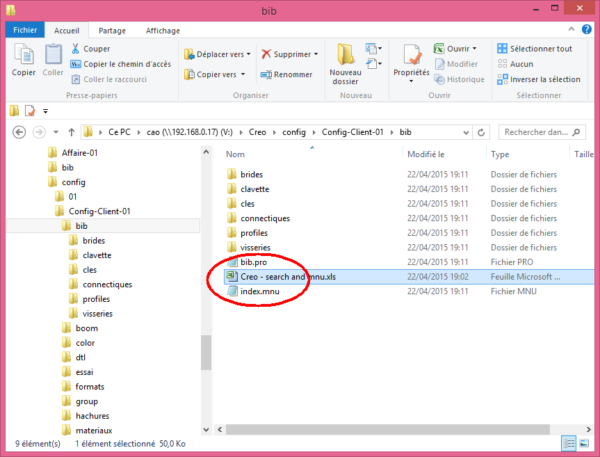This screenshot has width=600, height=457.
Task: Open the Fichier menu tab
Action: (25, 31)
